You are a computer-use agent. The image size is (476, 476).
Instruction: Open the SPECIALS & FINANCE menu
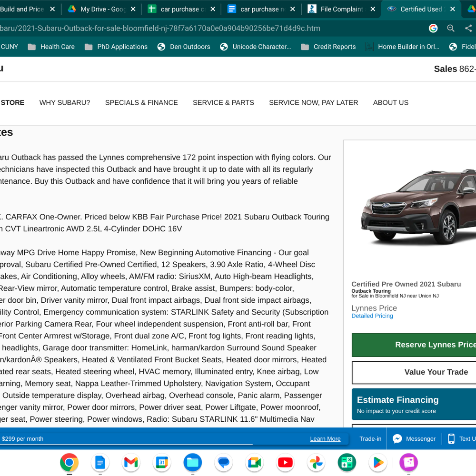click(x=141, y=103)
